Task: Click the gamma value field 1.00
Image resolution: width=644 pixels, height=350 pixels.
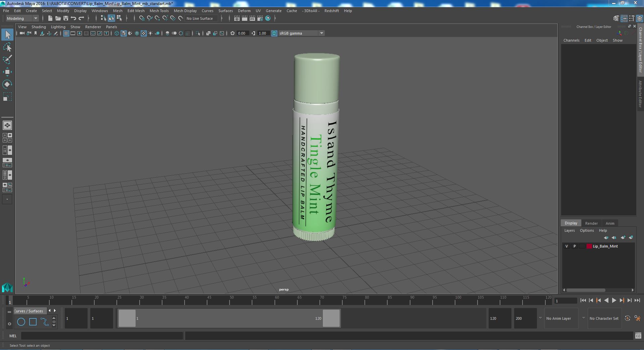Action: coord(263,33)
